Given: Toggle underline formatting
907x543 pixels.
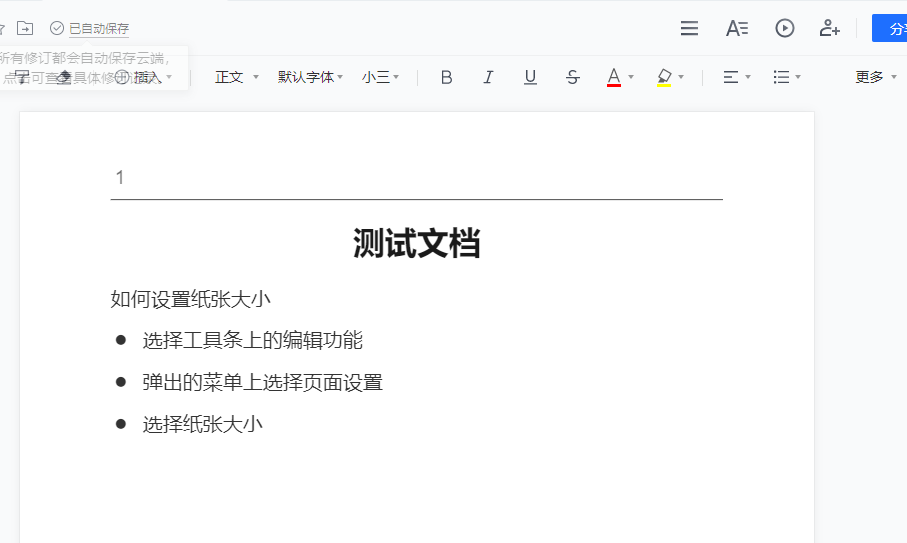Looking at the screenshot, I should (530, 77).
